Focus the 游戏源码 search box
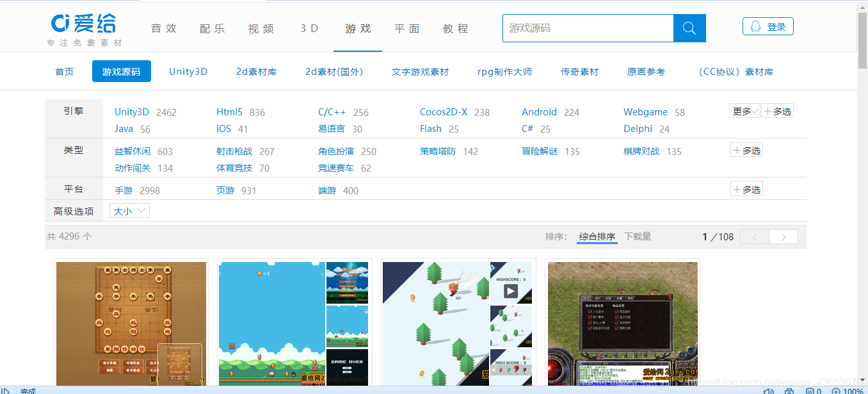This screenshot has height=394, width=868. (588, 28)
